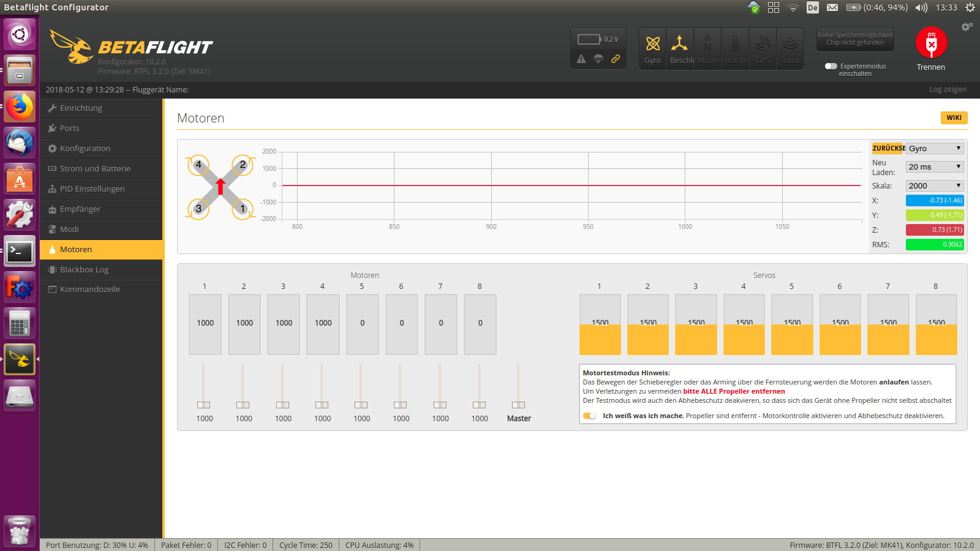Click the servo 1 output bar
The image size is (980, 551).
point(600,324)
